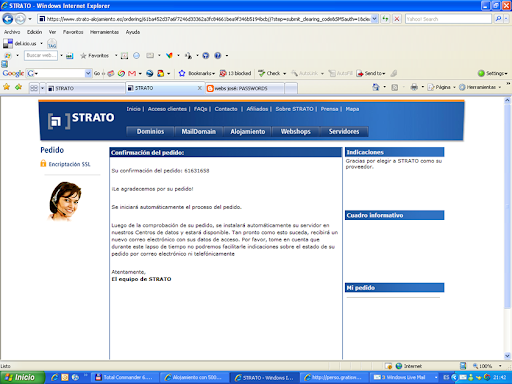512x384 pixels.
Task: Click the Check spelling toolbar button
Action: (269, 73)
